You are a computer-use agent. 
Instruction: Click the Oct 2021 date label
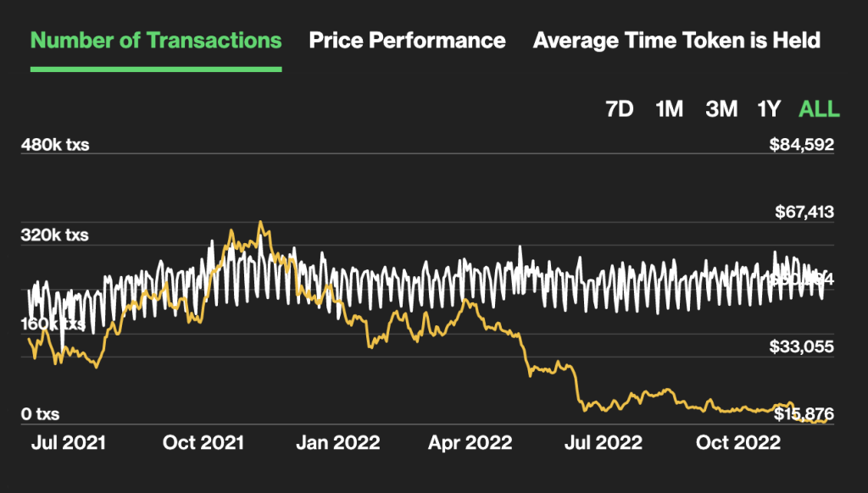pos(203,443)
